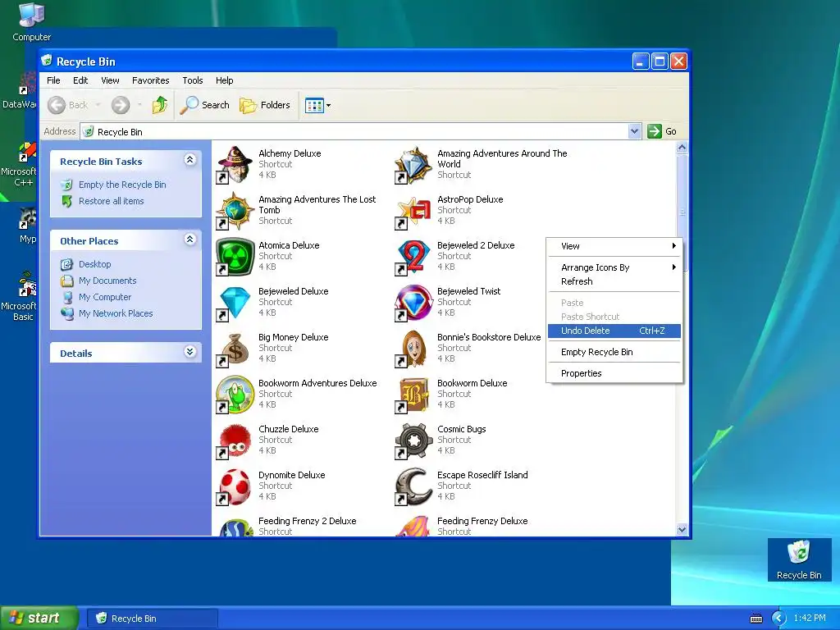The height and width of the screenshot is (630, 840).
Task: Click Empty the Recycle Bin task link
Action: tap(122, 185)
